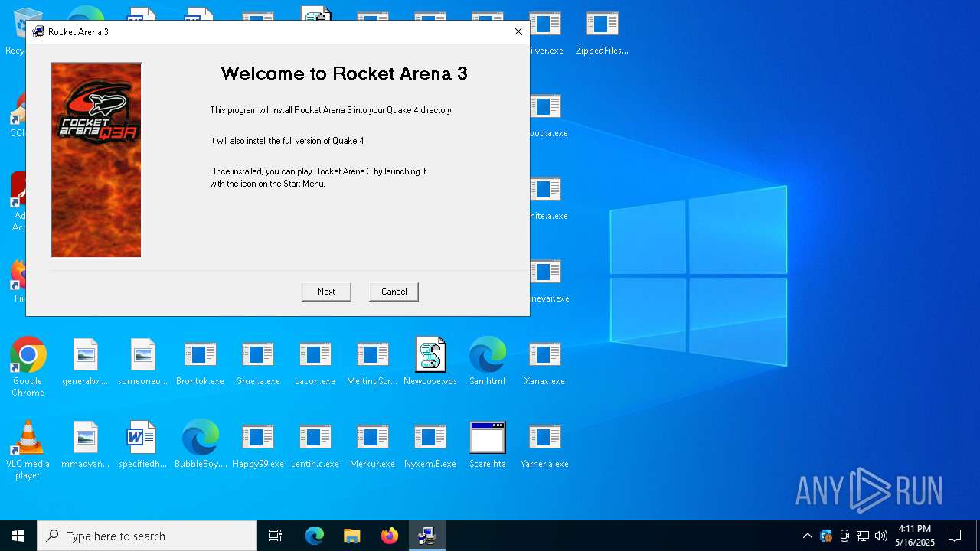
Task: Select BubbleBoy... desktop icon
Action: click(x=200, y=445)
